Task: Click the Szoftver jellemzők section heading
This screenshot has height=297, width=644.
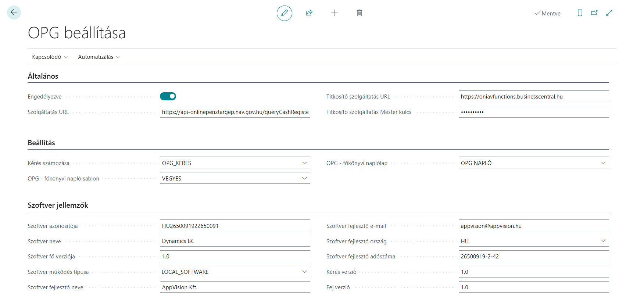Action: (x=58, y=205)
